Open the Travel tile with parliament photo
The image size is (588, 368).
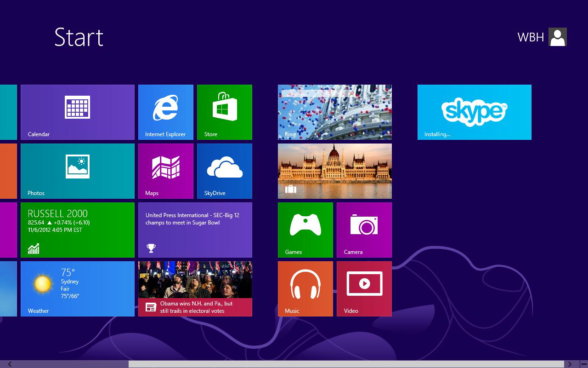tap(335, 171)
